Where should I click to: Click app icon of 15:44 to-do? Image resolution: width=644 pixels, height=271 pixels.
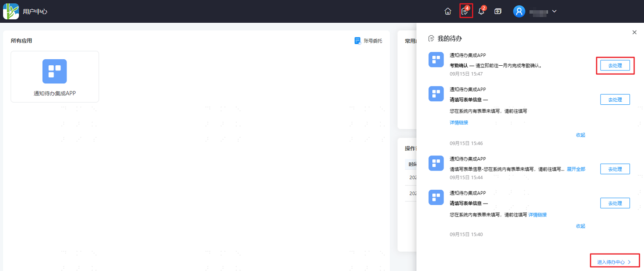436,163
